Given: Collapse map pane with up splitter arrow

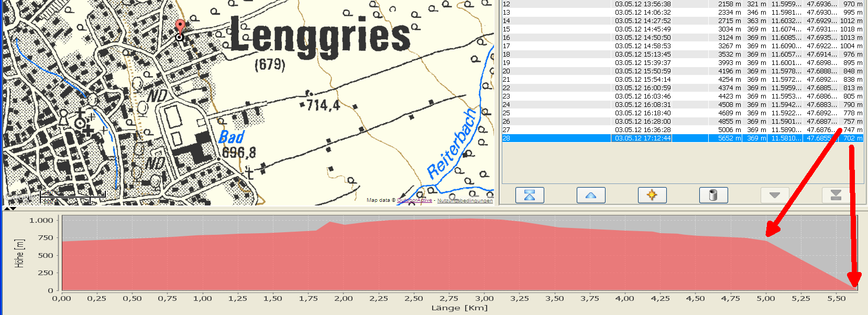Looking at the screenshot, I should [x=7, y=208].
